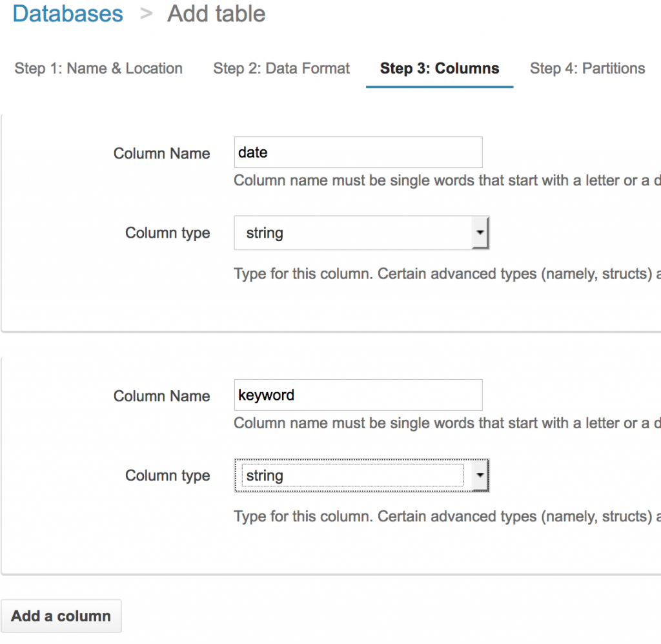Click the Column Name label beside keyword
Viewport: 661px width, 644px height.
click(x=161, y=397)
